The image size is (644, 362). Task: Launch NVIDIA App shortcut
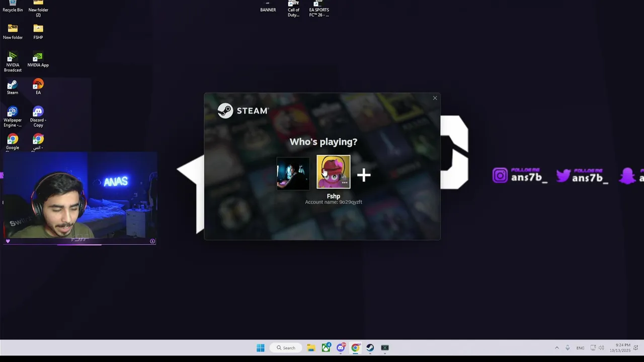click(38, 59)
